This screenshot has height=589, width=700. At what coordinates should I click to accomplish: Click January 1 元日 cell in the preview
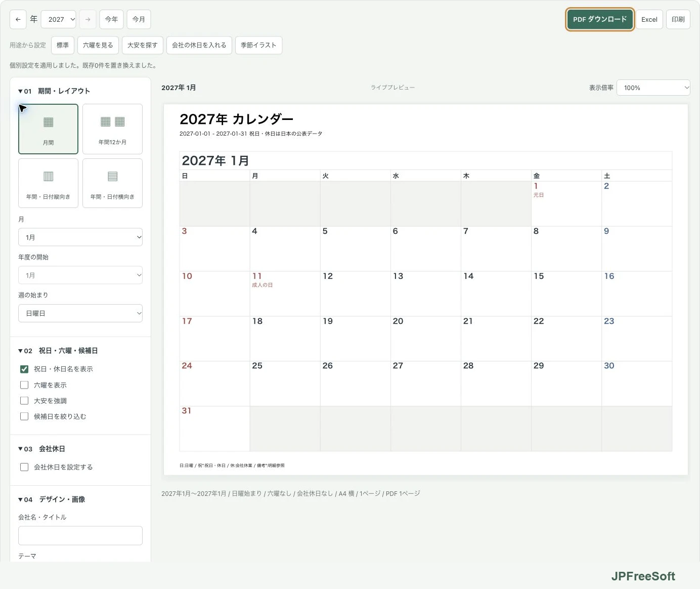click(x=566, y=203)
